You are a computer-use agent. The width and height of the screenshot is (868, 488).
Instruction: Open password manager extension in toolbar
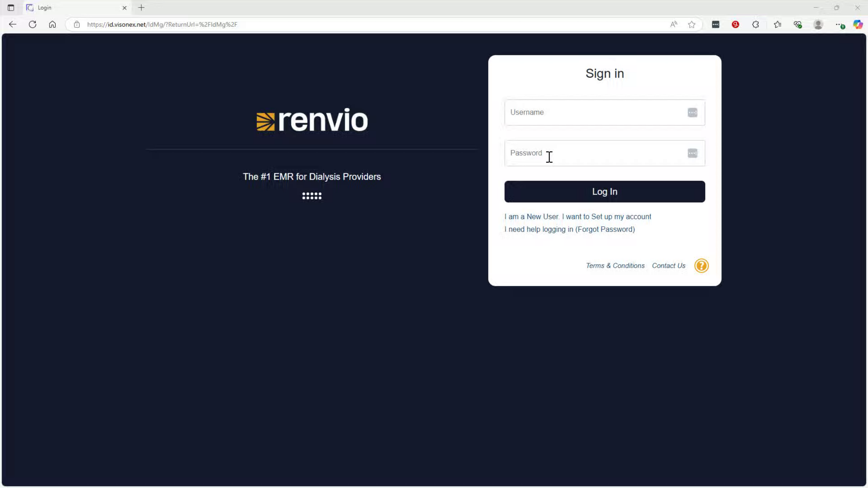click(715, 24)
